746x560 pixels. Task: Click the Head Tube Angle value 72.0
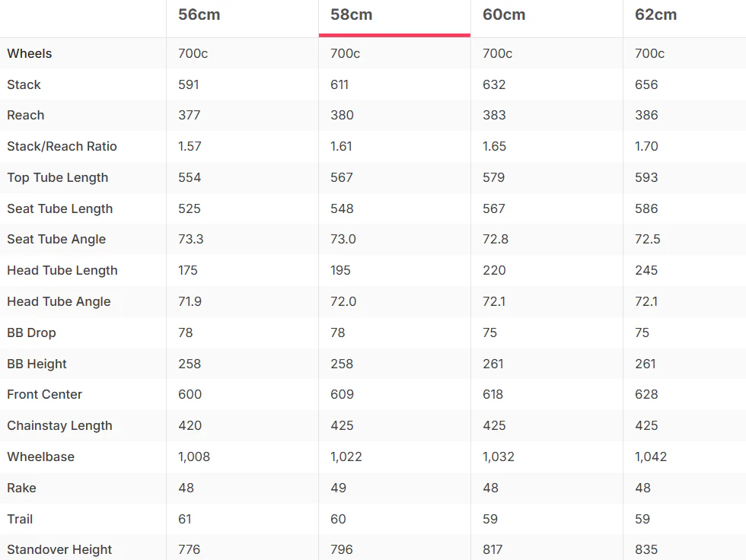343,301
